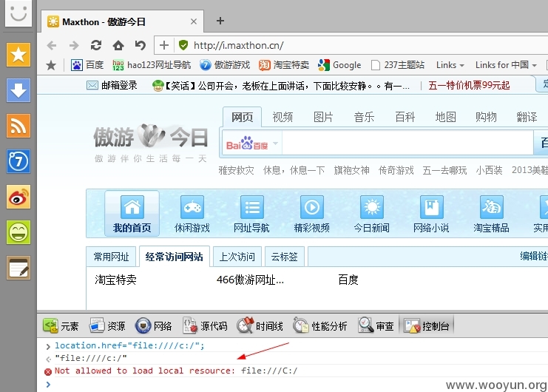Viewport: 548px width, 392px height.
Task: Select the 网页 search tab
Action: (x=242, y=117)
